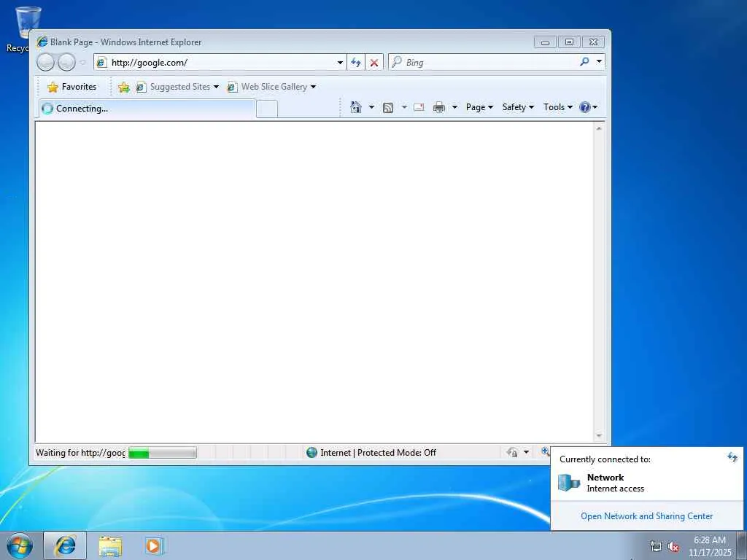The width and height of the screenshot is (747, 560).
Task: Open the Tools menu
Action: (558, 107)
